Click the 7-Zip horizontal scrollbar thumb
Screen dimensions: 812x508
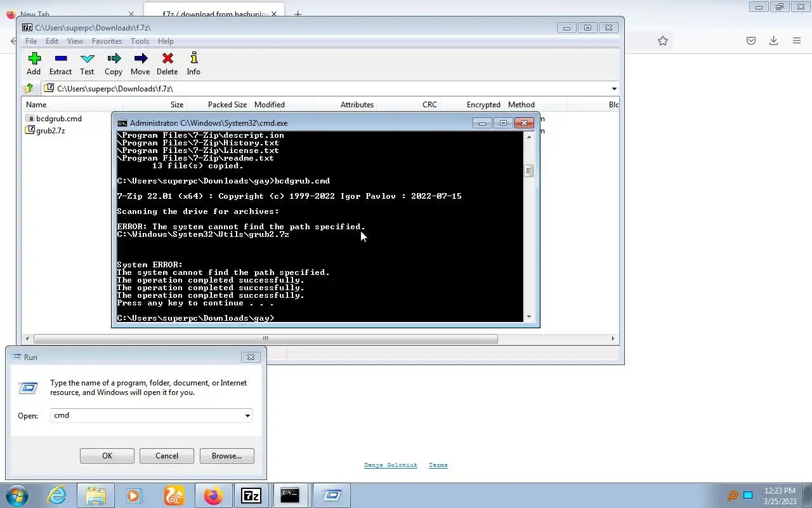click(x=266, y=338)
